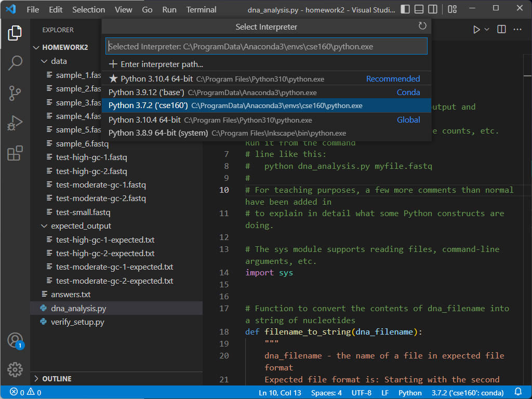
Task: Toggle the secondary side bar layout button
Action: [x=433, y=9]
